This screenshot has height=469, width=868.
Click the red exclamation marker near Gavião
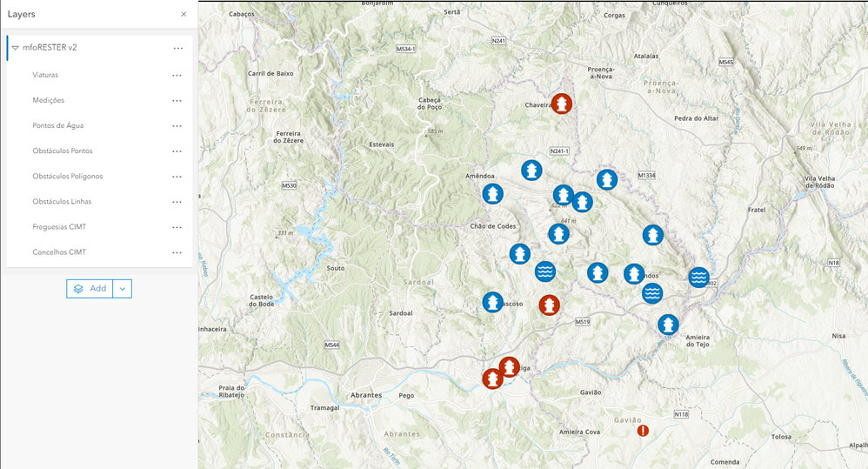tap(643, 430)
